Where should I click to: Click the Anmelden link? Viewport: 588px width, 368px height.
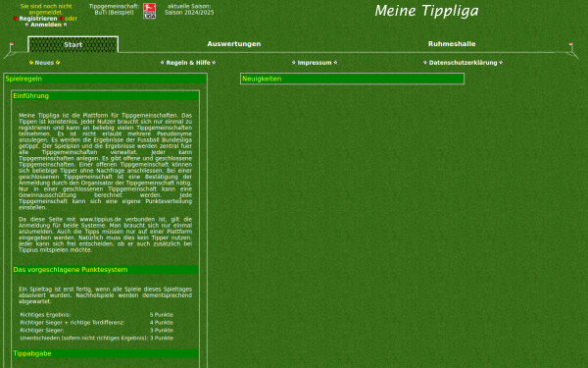pyautogui.click(x=46, y=25)
